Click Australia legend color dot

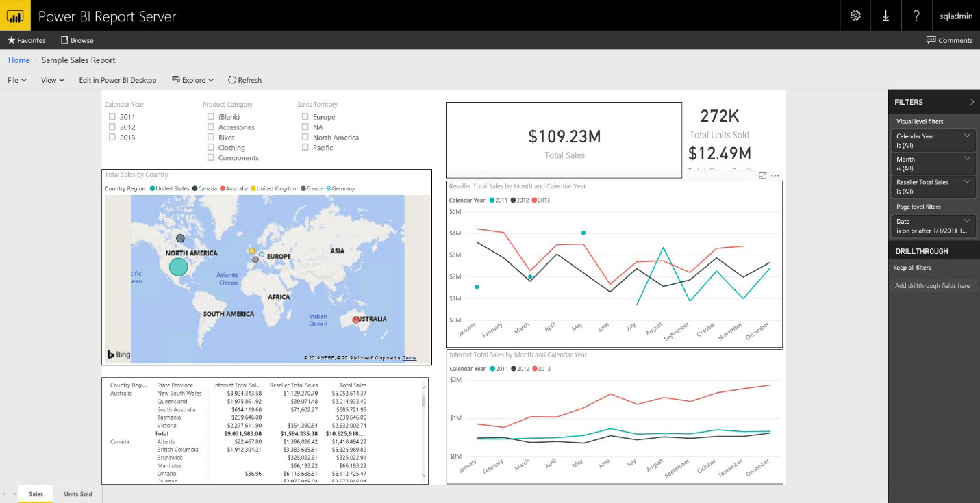point(223,188)
